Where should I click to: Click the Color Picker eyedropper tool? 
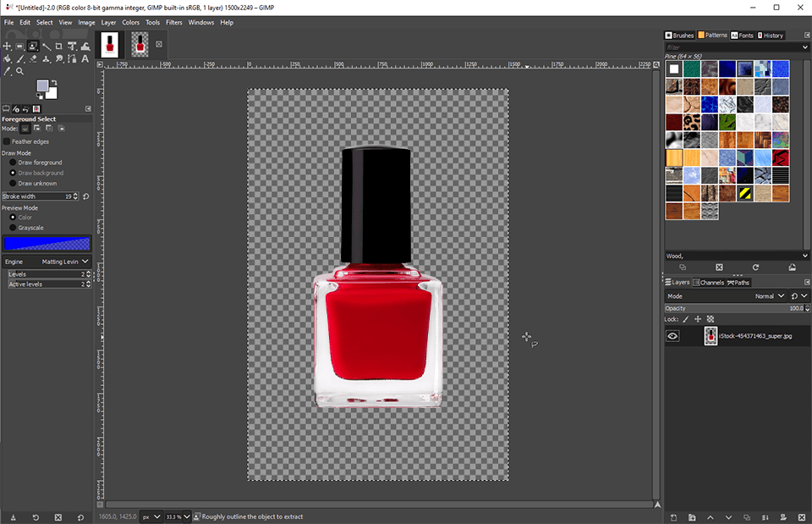coord(7,71)
